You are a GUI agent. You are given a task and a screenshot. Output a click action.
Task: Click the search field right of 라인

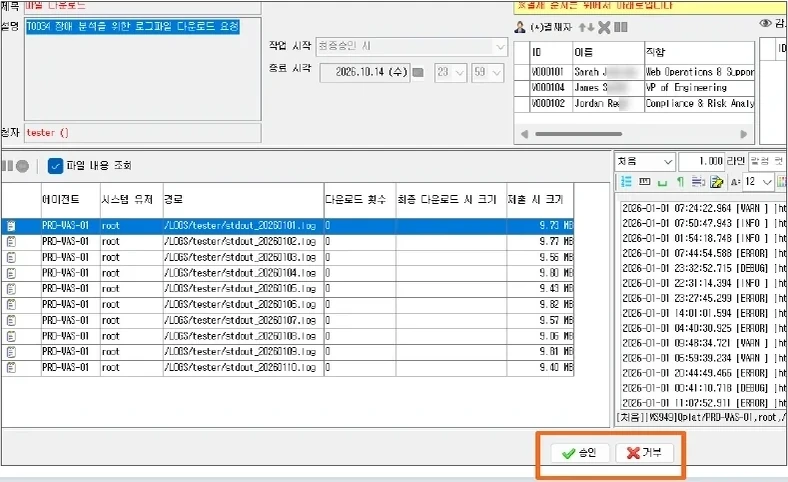coord(767,161)
